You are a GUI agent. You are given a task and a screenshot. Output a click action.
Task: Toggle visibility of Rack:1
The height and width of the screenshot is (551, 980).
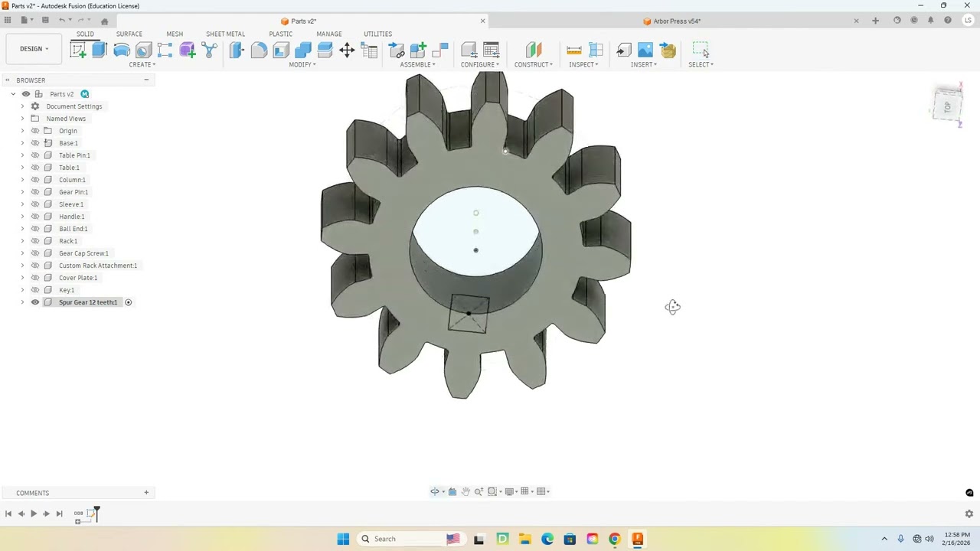click(x=35, y=241)
